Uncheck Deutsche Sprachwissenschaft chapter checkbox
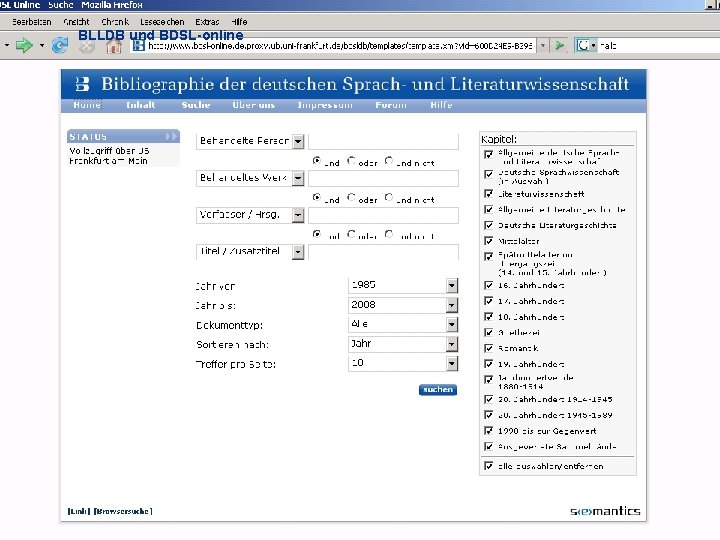The width and height of the screenshot is (720, 540). click(489, 174)
